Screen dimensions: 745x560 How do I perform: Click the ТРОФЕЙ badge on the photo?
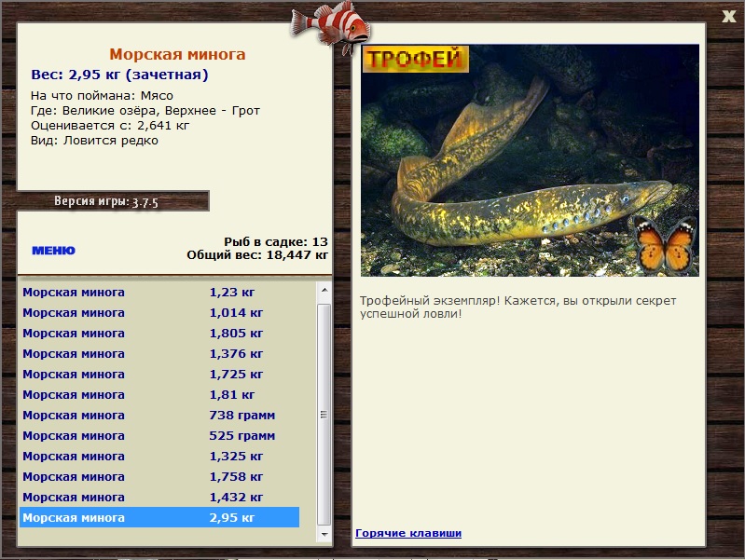point(415,59)
